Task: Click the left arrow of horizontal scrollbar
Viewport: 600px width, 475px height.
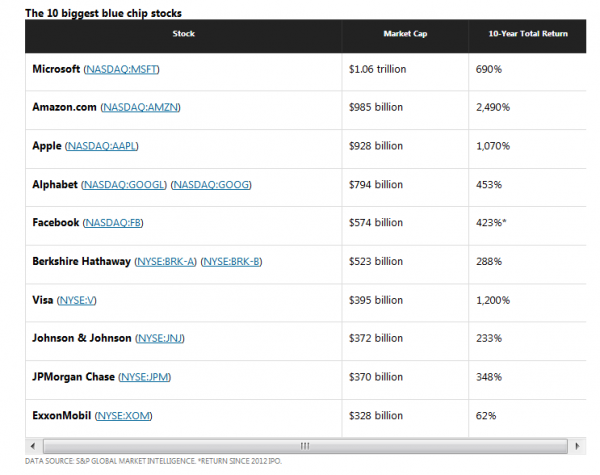Action: pyautogui.click(x=33, y=446)
